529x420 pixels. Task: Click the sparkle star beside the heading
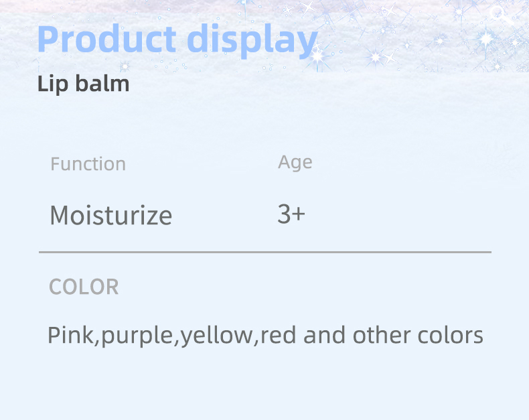click(x=318, y=55)
